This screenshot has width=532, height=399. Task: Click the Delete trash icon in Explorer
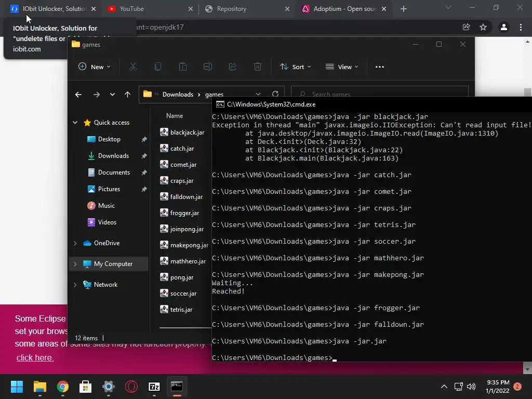[258, 67]
